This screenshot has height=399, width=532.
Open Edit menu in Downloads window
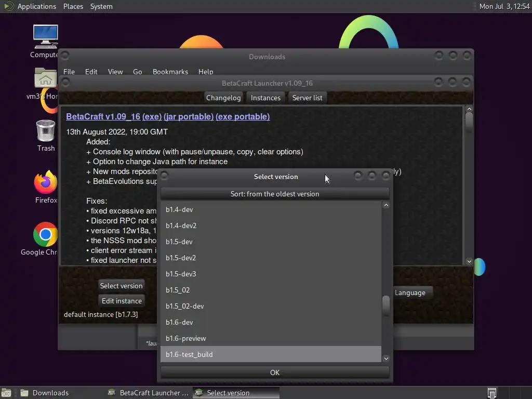point(91,72)
